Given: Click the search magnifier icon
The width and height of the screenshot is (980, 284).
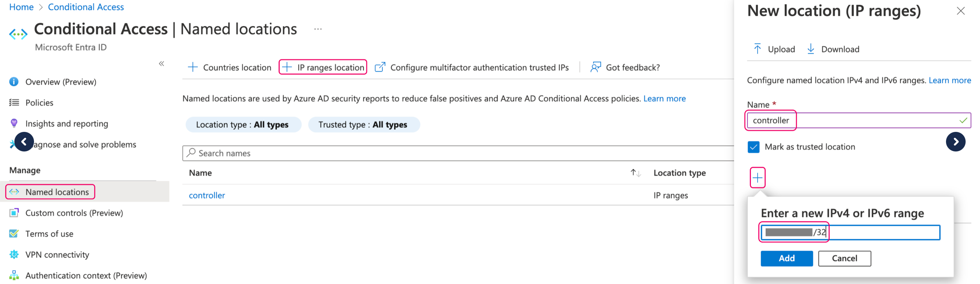Looking at the screenshot, I should (191, 153).
